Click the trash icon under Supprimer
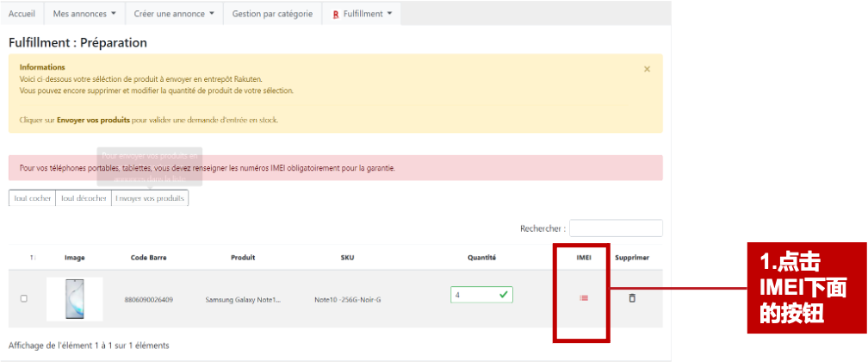 coord(632,297)
